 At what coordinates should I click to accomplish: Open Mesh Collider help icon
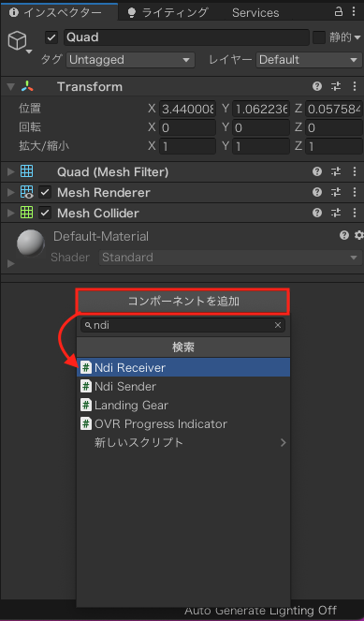coord(317,213)
